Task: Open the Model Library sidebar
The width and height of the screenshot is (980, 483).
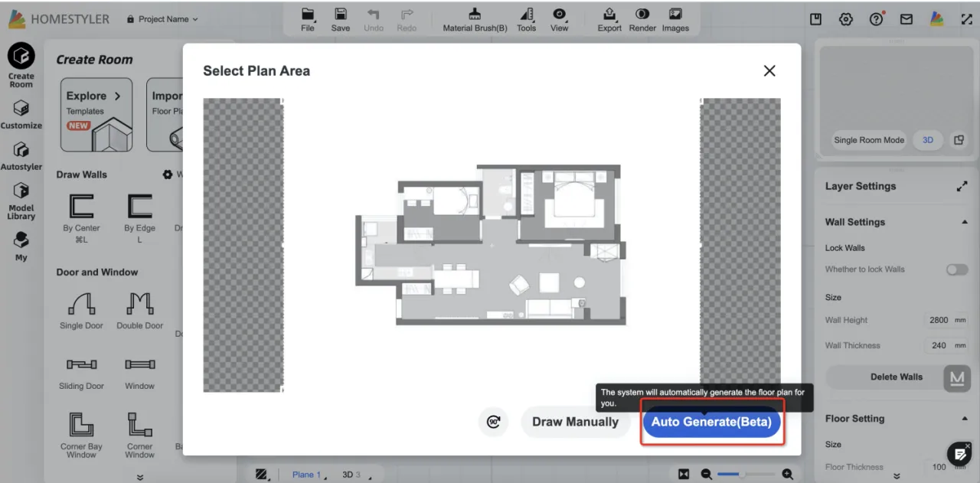Action: click(21, 201)
